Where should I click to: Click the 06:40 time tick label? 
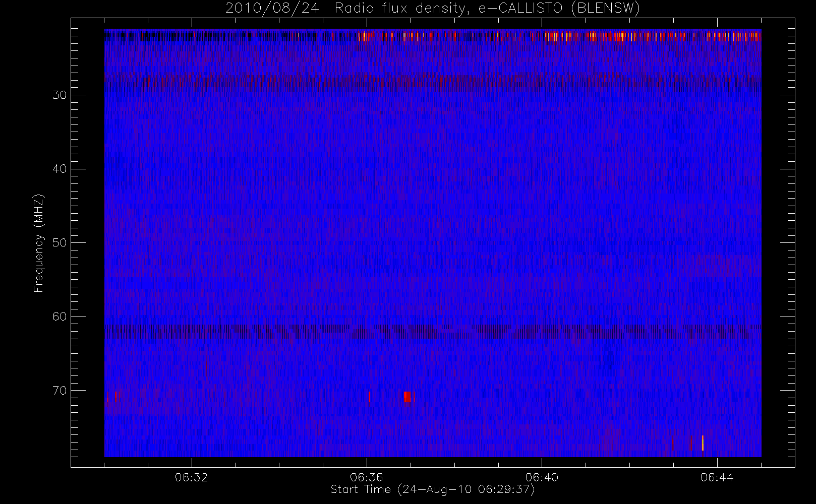point(542,477)
